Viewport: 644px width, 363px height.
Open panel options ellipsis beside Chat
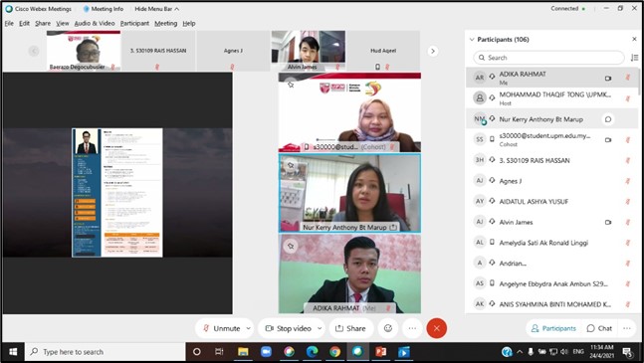click(627, 328)
